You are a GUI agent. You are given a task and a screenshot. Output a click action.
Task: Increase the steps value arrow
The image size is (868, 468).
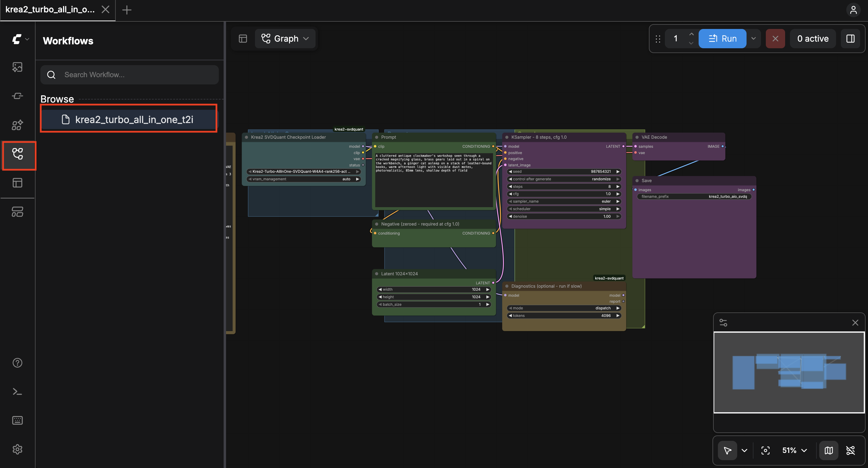coord(618,187)
